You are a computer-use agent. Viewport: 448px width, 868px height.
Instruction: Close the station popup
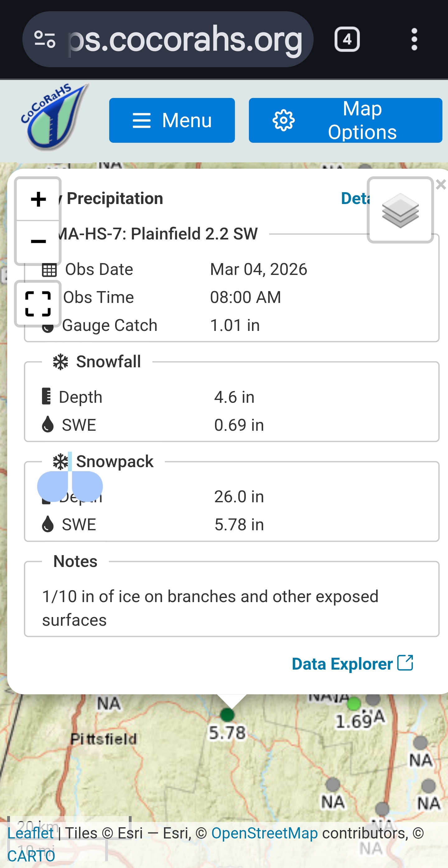click(441, 184)
